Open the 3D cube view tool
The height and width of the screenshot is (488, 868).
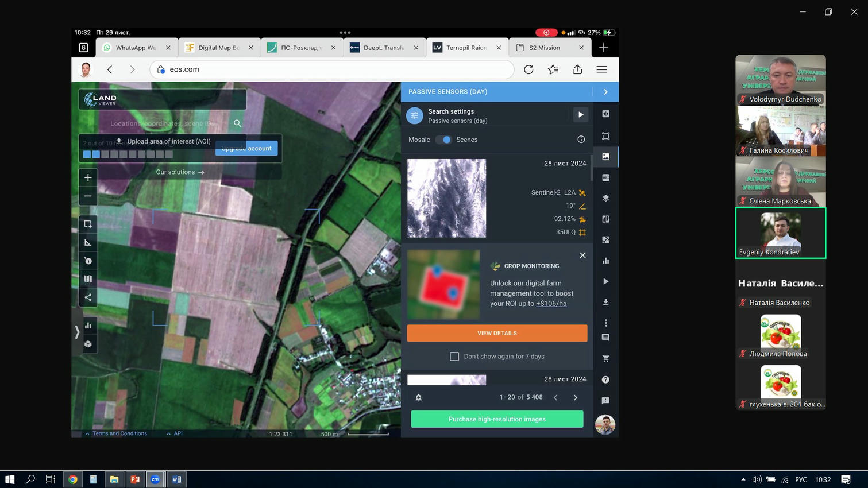coord(88,344)
